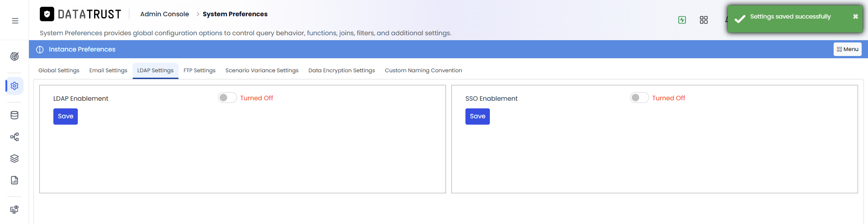The width and height of the screenshot is (868, 224).
Task: Click SSO 'Turned Off' status text
Action: click(x=669, y=98)
